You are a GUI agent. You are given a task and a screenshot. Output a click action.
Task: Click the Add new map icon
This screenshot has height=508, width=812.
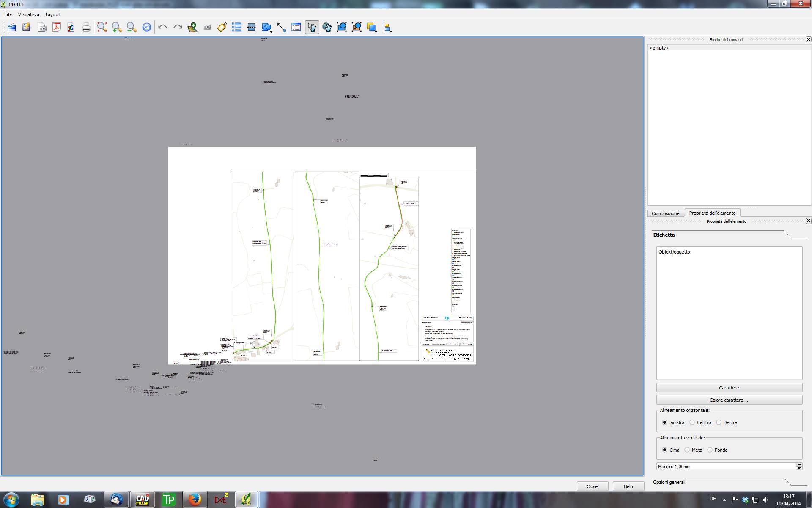[x=192, y=28]
